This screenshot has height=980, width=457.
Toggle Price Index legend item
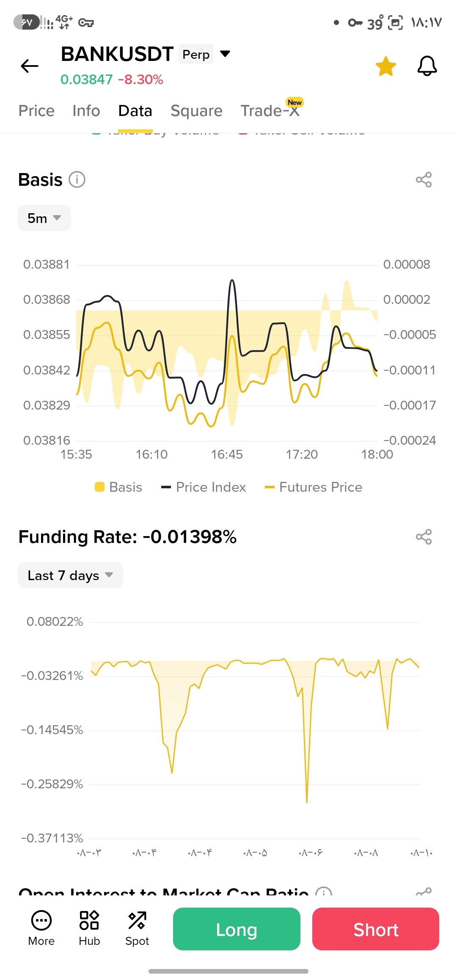(204, 487)
